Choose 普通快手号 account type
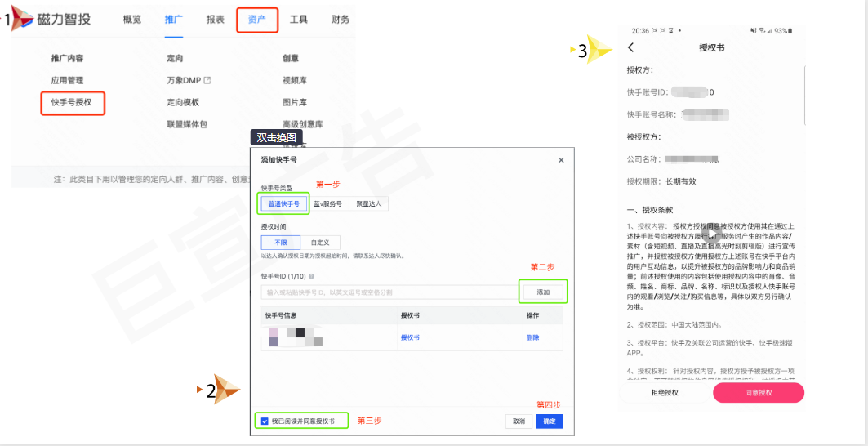 pos(284,204)
